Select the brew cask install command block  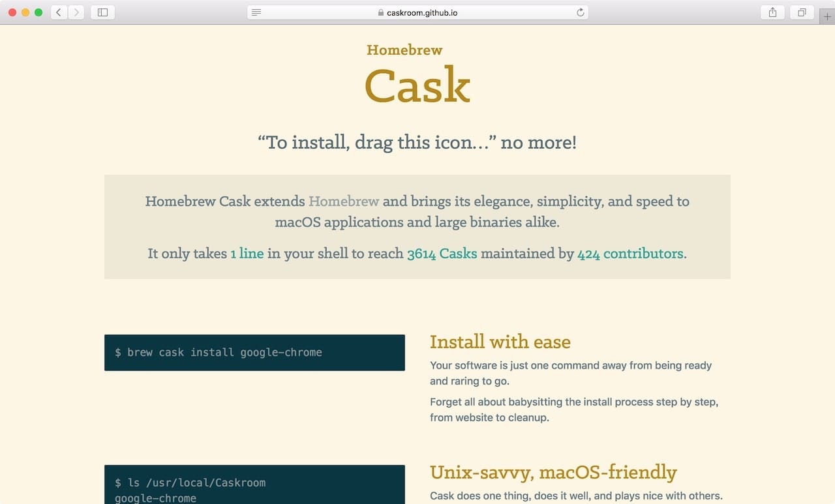point(254,352)
